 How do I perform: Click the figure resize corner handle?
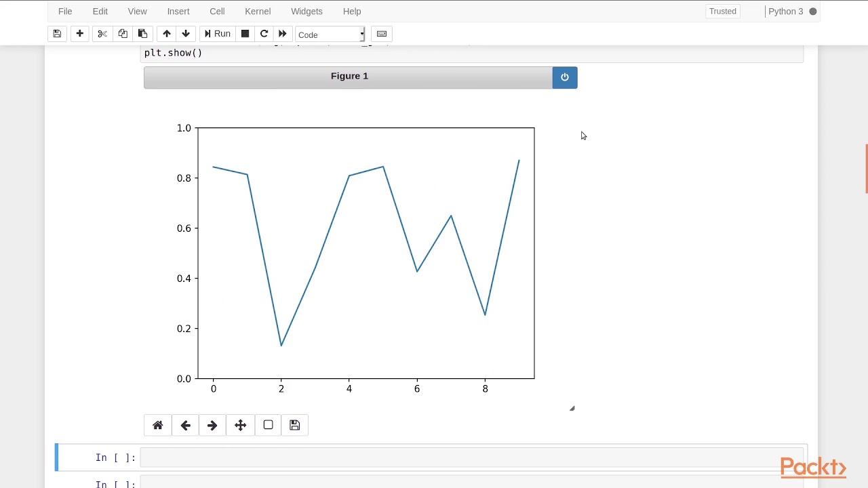point(572,408)
